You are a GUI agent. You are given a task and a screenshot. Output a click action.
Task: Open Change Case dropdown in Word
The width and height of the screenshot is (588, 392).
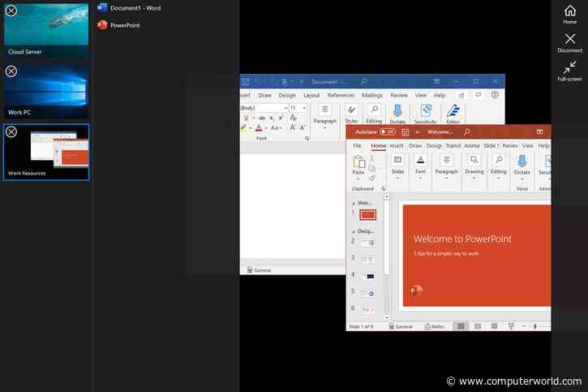point(276,128)
